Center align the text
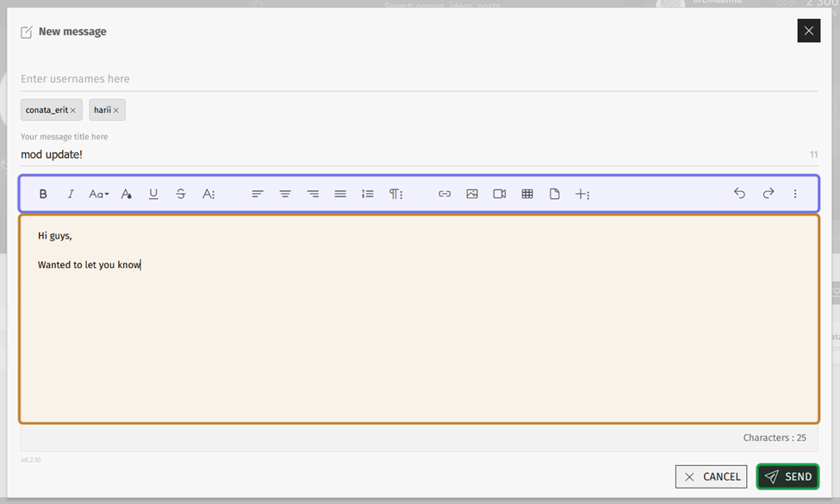The image size is (840, 504). (x=285, y=194)
